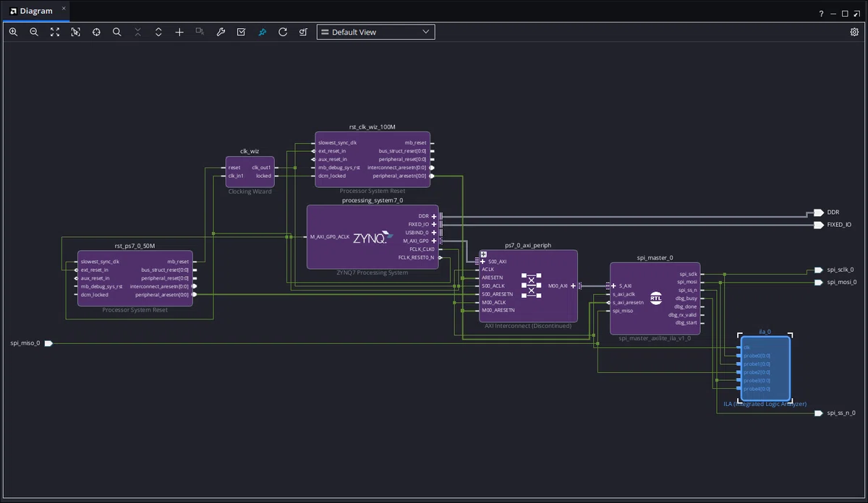Expand the M00_AXI interface on AXI Interconnect
This screenshot has height=503, width=868.
pos(573,285)
